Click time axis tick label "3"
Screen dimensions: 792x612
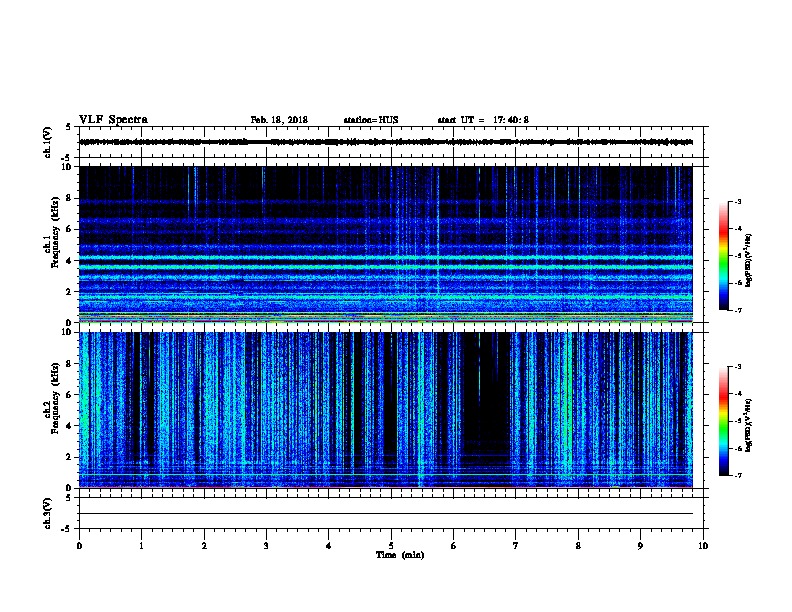coord(266,545)
